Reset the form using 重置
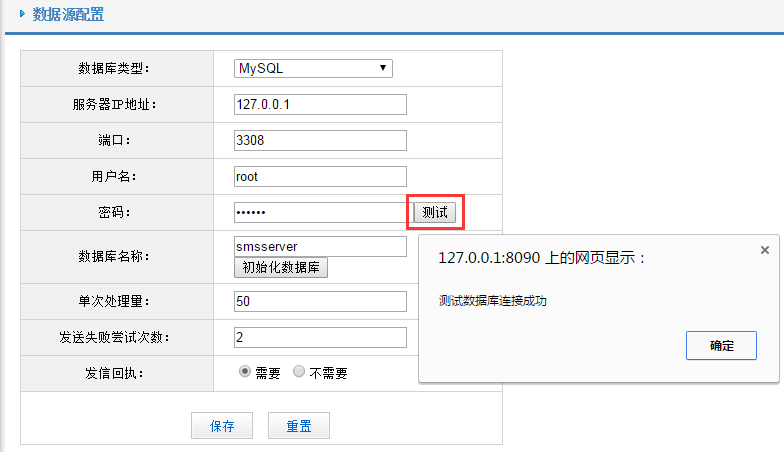The width and height of the screenshot is (784, 452). coord(299,426)
